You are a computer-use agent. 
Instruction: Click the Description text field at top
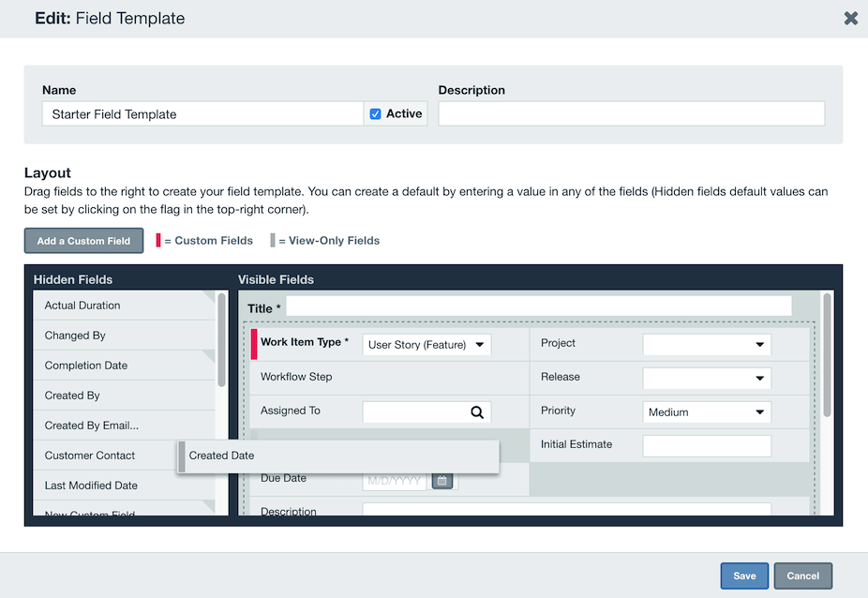click(632, 114)
